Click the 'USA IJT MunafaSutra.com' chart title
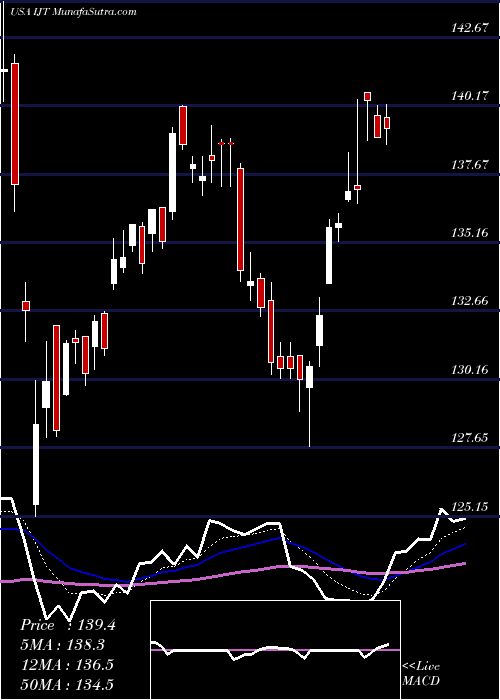The image size is (500, 700). (76, 12)
